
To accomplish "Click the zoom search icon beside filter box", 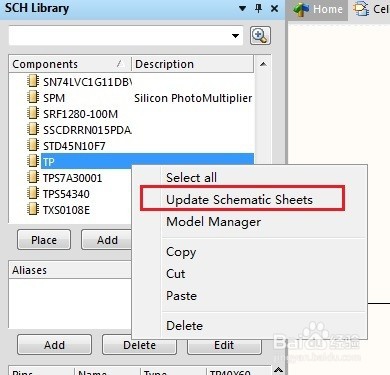I will 260,35.
